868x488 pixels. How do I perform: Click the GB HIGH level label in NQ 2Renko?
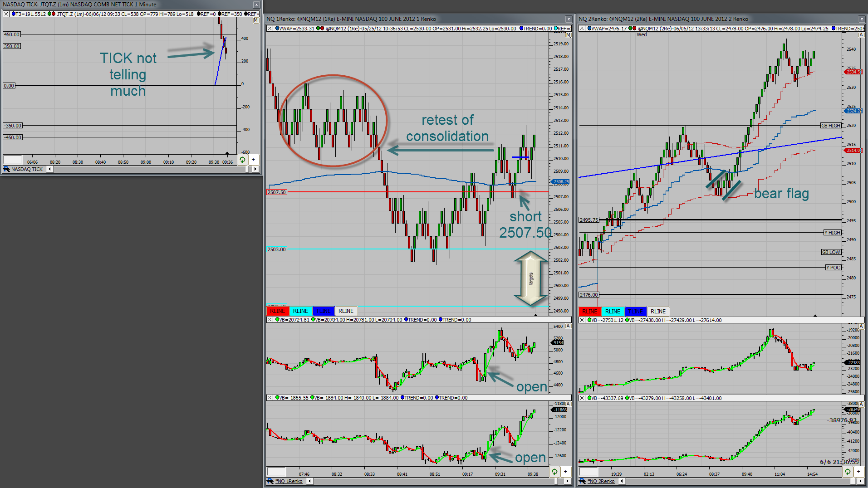831,126
